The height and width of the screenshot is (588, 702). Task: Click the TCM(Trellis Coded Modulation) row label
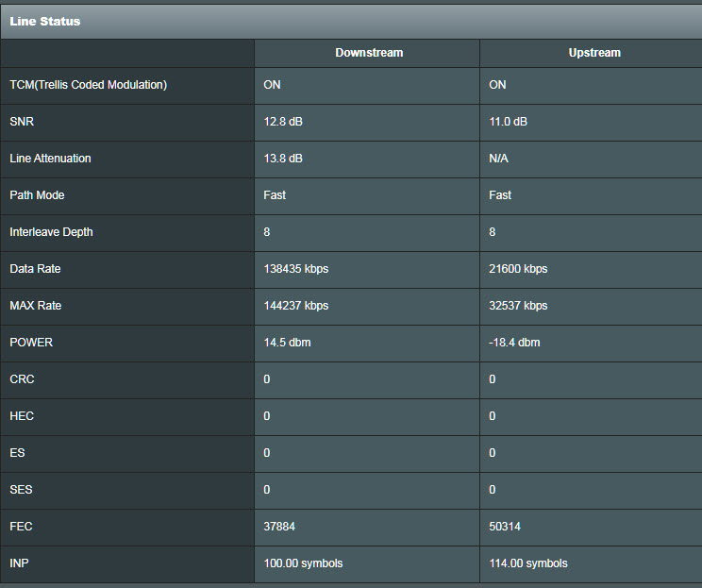(88, 85)
